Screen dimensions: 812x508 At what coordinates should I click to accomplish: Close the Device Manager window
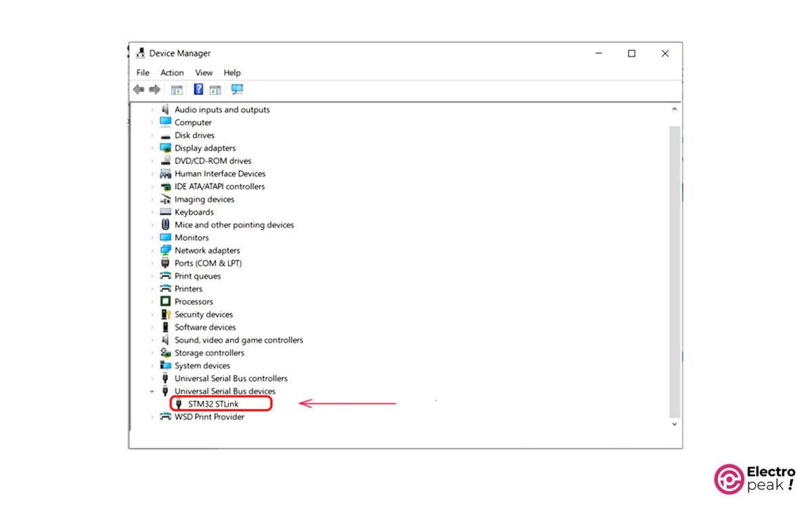click(x=665, y=54)
